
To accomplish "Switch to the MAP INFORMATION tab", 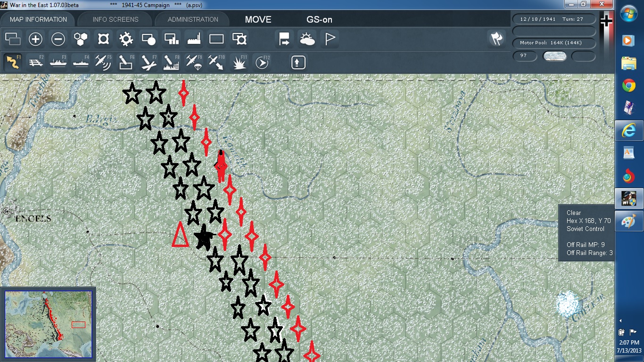I will coord(39,19).
